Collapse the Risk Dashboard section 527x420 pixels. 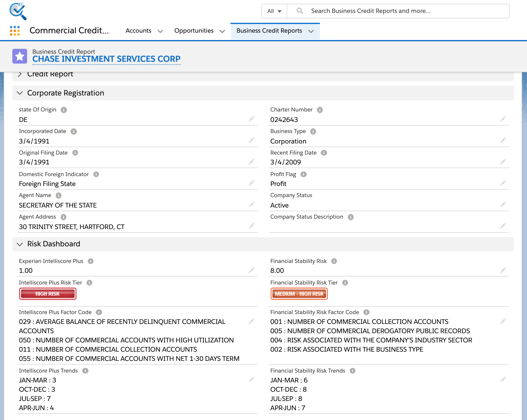pos(20,244)
